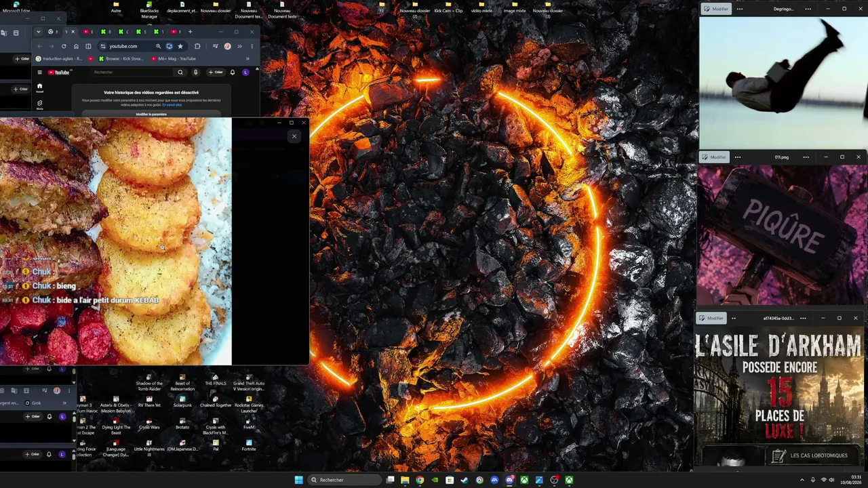Open the 'M6+ Mag - YouTube' bookmark
Viewport: 868px width, 488px height.
tap(174, 59)
